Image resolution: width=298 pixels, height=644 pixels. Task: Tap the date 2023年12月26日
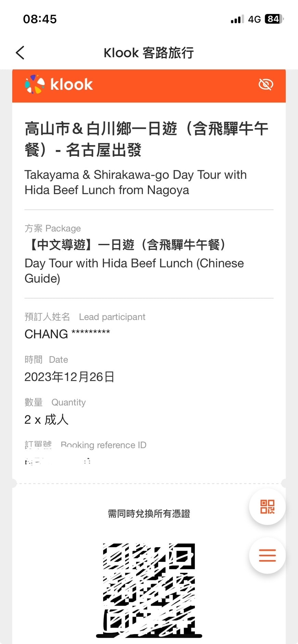tap(69, 377)
